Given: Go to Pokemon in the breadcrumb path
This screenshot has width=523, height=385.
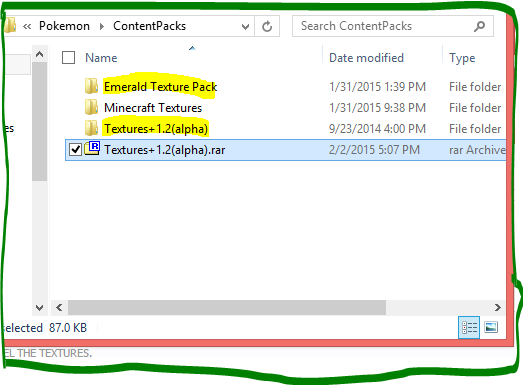Looking at the screenshot, I should (64, 26).
